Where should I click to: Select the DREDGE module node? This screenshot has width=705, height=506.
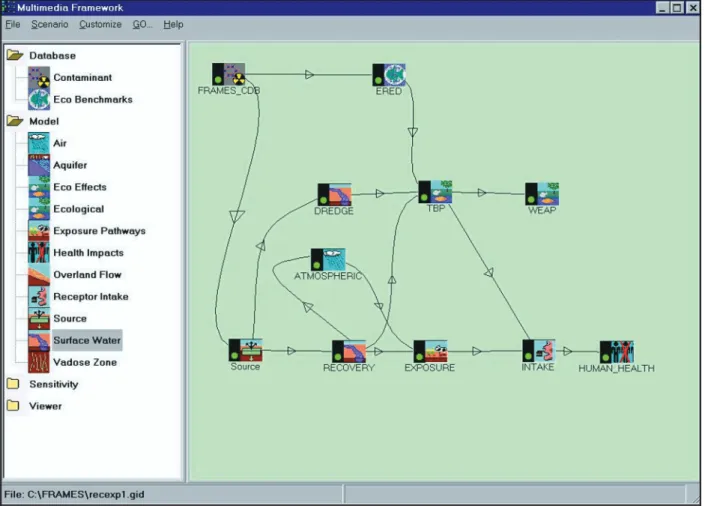(335, 195)
